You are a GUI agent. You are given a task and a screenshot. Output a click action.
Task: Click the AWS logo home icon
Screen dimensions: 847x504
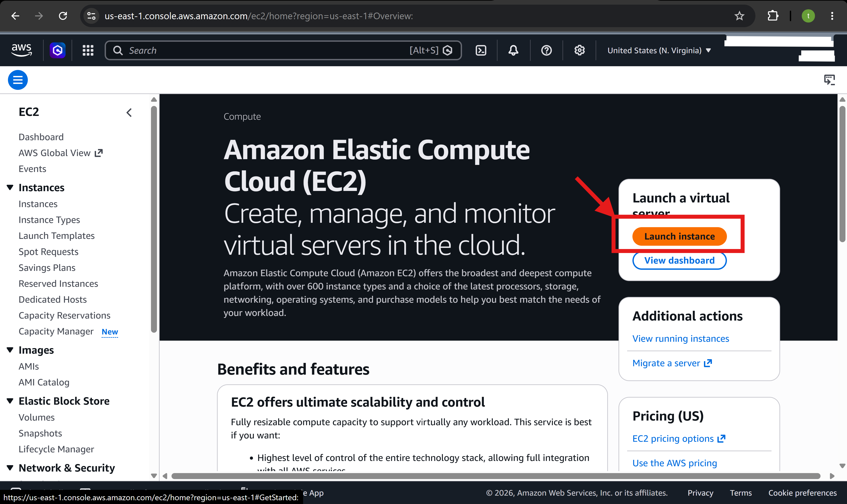pyautogui.click(x=21, y=50)
